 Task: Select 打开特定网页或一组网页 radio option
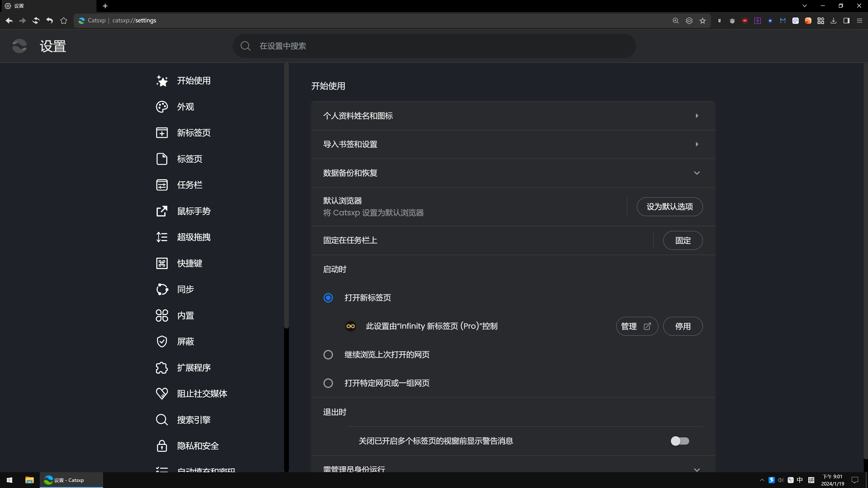click(x=328, y=383)
